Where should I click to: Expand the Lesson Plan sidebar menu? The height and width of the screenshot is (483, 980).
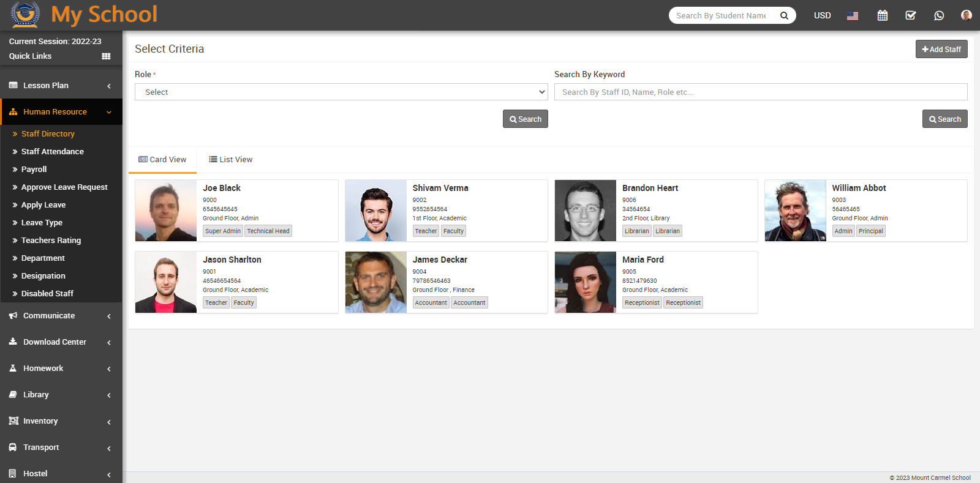click(61, 86)
